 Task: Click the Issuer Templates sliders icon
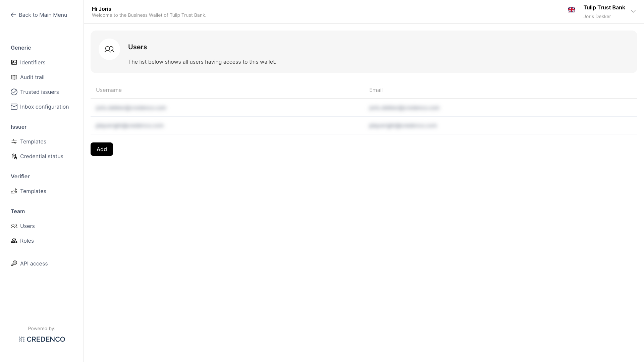(x=14, y=142)
